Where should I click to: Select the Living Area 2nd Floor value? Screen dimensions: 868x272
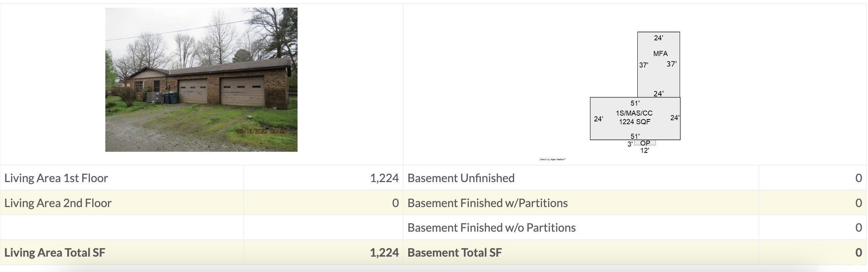coord(395,203)
